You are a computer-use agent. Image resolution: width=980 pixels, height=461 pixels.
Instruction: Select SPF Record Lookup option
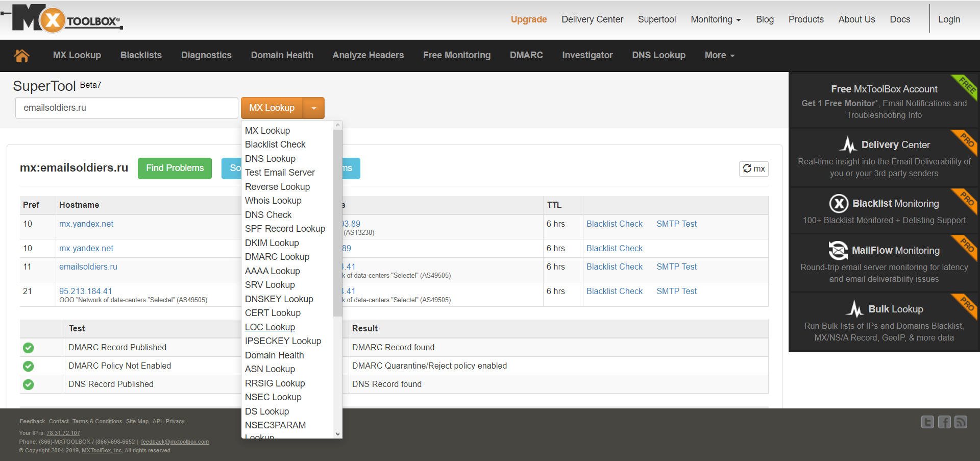[285, 229]
